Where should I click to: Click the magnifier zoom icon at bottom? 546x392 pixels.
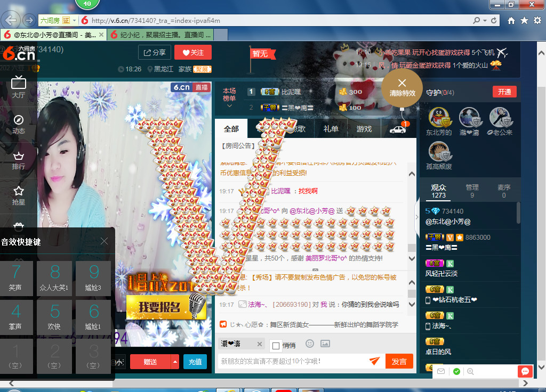(470, 371)
